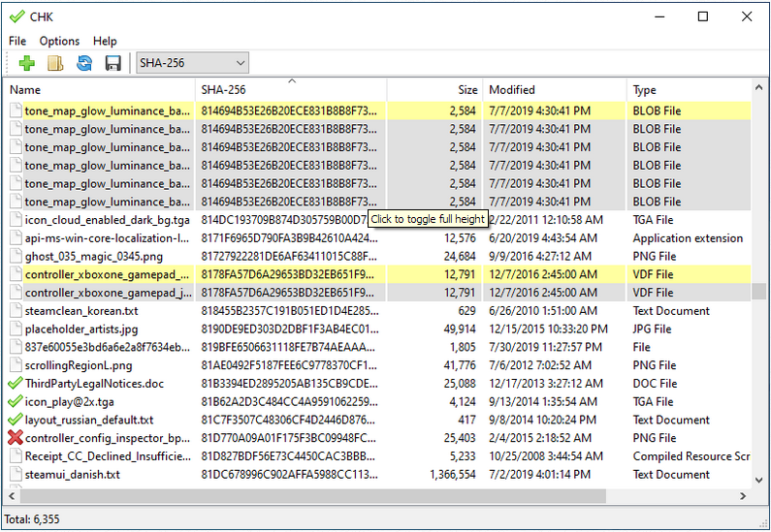Click the file icon beside 837e60055e3bd6a6e2a8f7634eb
The height and width of the screenshot is (532, 771).
tap(16, 347)
